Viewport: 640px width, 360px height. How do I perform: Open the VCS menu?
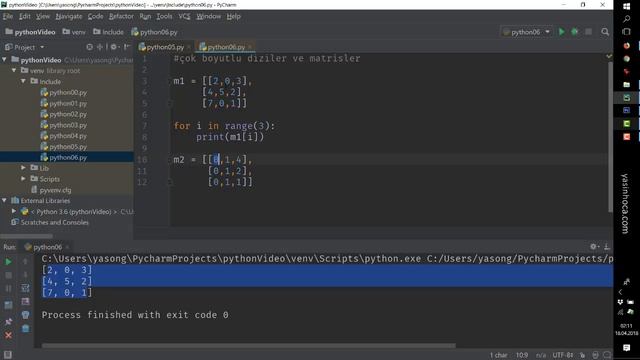(x=184, y=16)
